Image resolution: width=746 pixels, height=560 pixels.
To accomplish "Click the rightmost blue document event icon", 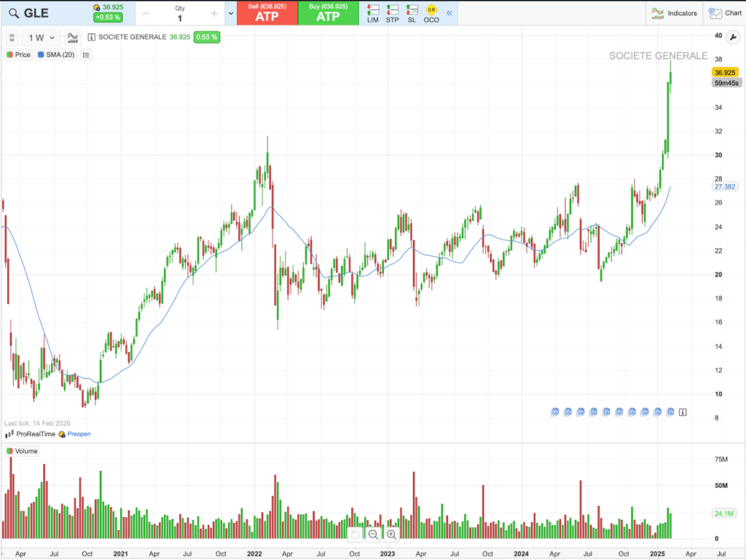I will coord(670,411).
